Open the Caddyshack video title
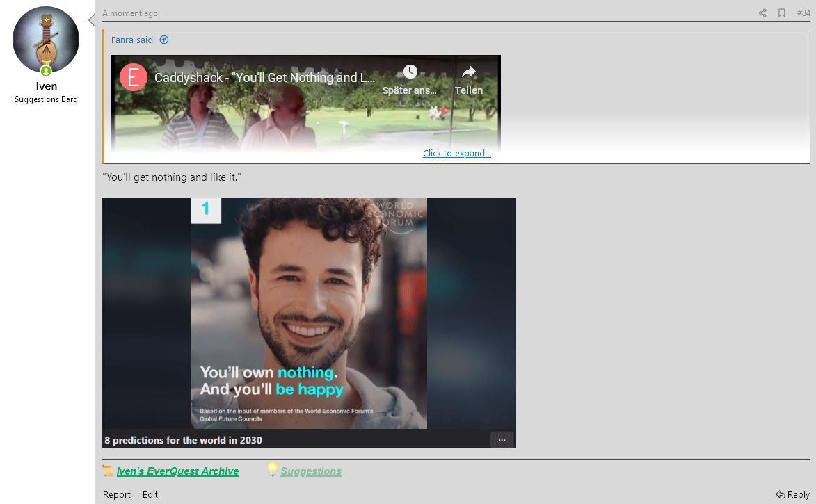 coord(264,78)
